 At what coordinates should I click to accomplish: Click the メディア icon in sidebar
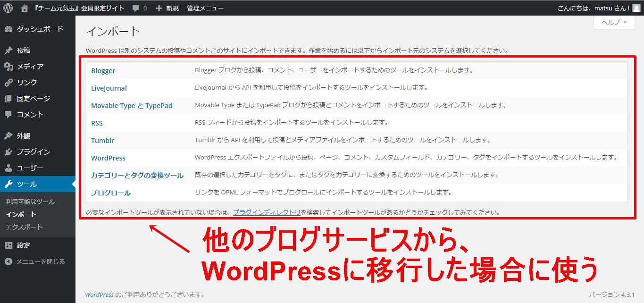click(x=8, y=67)
